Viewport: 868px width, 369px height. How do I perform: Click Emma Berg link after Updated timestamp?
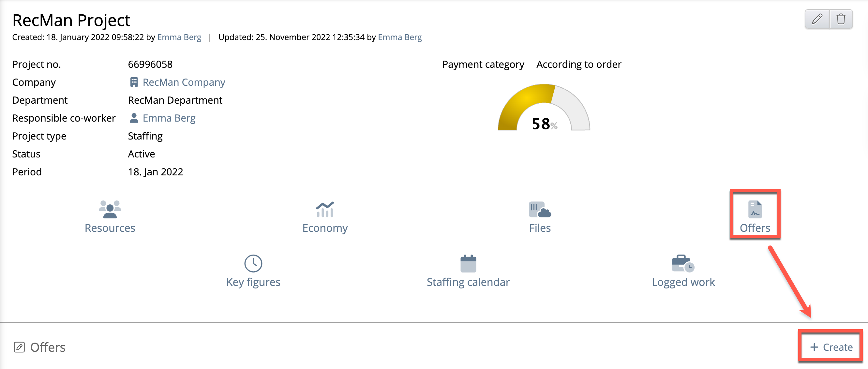pos(400,37)
